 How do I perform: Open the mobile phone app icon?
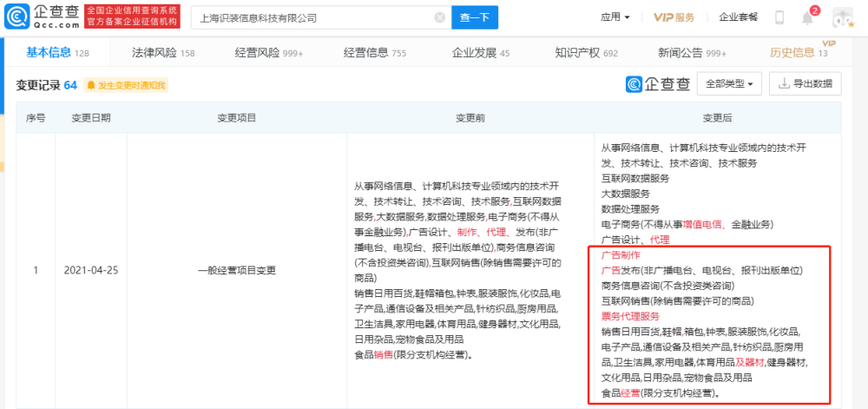tap(779, 17)
